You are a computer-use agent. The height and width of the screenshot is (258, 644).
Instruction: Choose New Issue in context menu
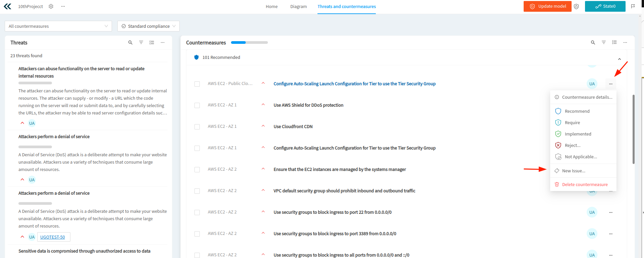[583, 171]
